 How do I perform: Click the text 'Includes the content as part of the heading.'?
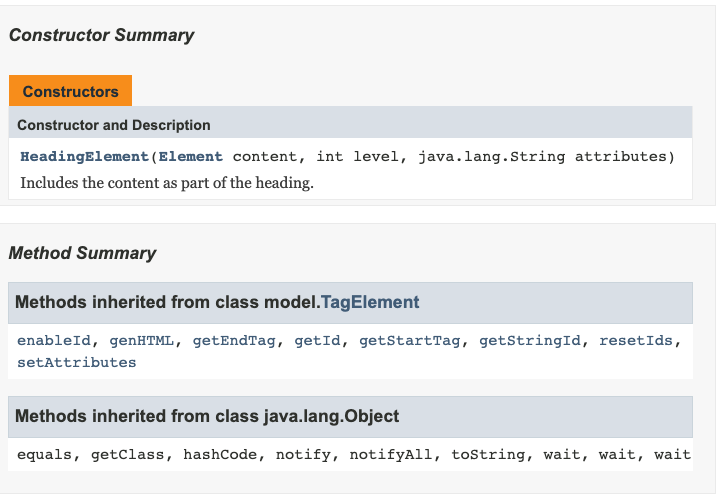167,183
